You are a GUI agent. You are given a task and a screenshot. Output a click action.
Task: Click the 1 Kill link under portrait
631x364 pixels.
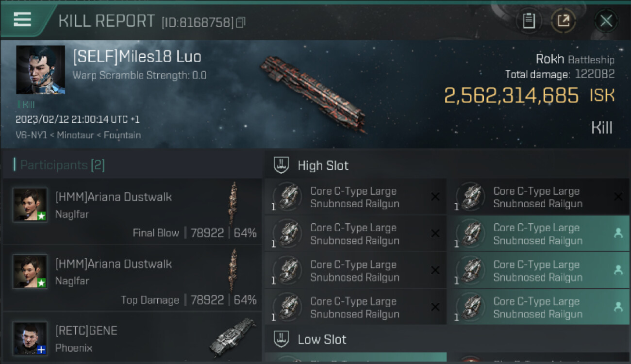(x=26, y=104)
